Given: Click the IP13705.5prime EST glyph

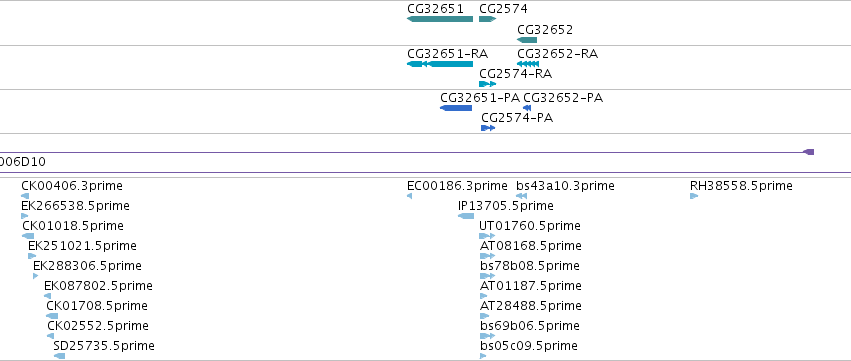Looking at the screenshot, I should pyautogui.click(x=466, y=216).
